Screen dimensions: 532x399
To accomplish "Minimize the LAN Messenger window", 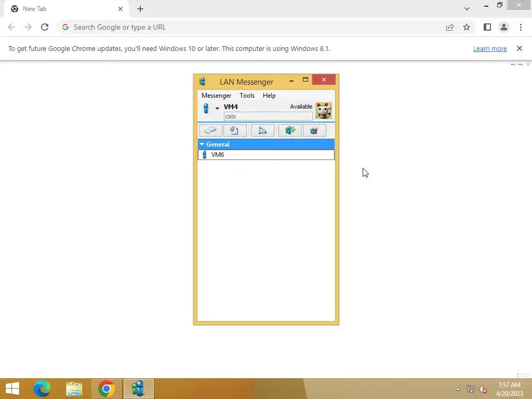I will click(291, 81).
